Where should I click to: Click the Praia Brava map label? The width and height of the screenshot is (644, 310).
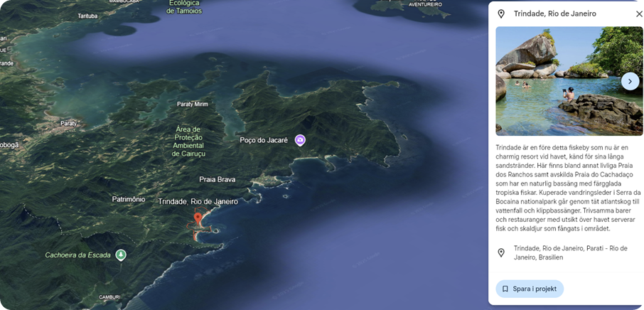coord(218,179)
